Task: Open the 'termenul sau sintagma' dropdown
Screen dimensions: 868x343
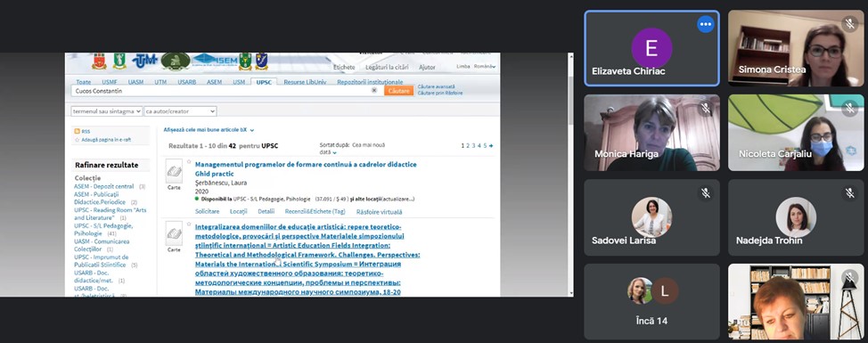Action: click(107, 111)
